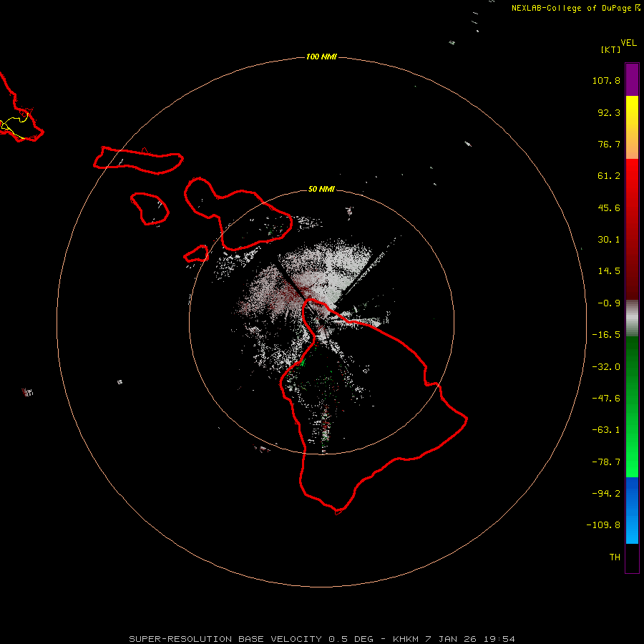Viewport: 644px width, 644px height.
Task: Click the -63.1 velocity scale value
Action: click(606, 430)
